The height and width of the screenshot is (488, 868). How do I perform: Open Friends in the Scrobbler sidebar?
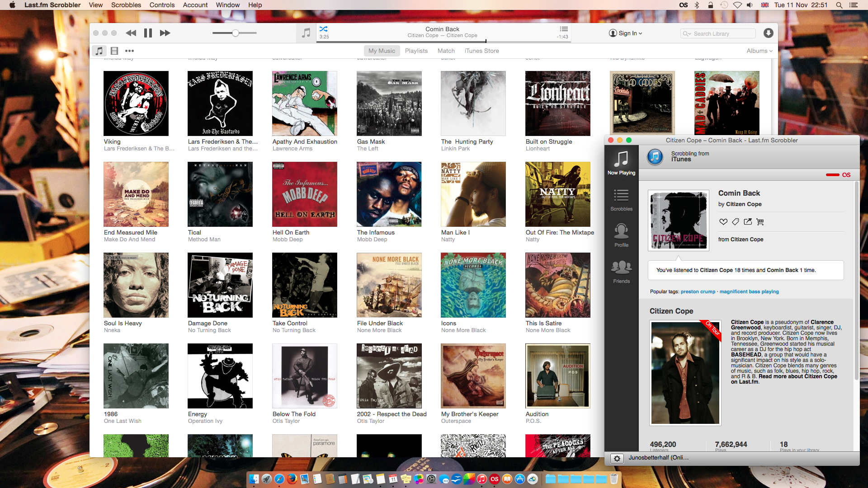pyautogui.click(x=622, y=272)
